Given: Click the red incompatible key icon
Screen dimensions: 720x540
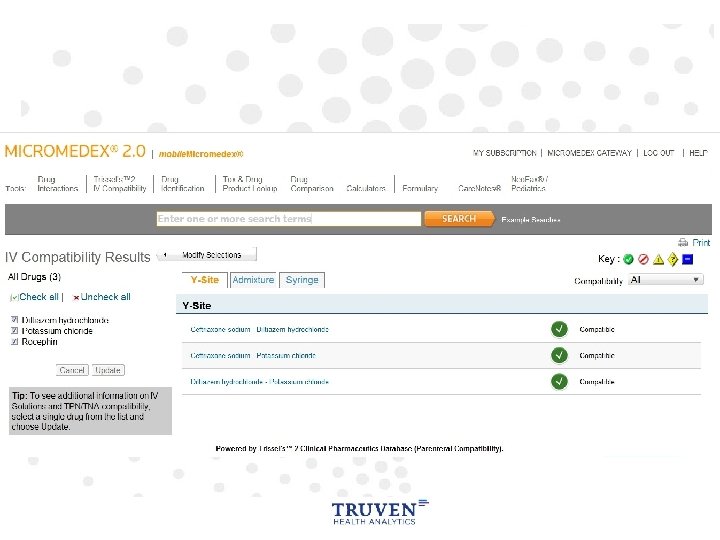Looking at the screenshot, I should (x=643, y=259).
